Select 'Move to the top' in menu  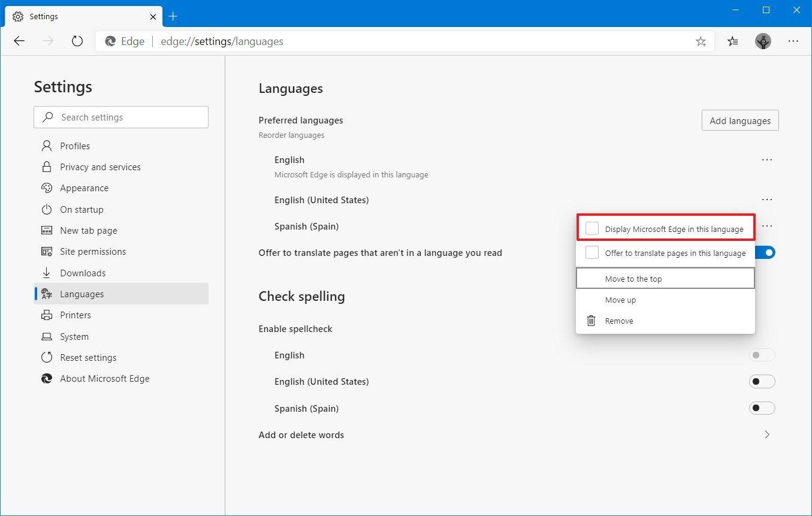633,278
